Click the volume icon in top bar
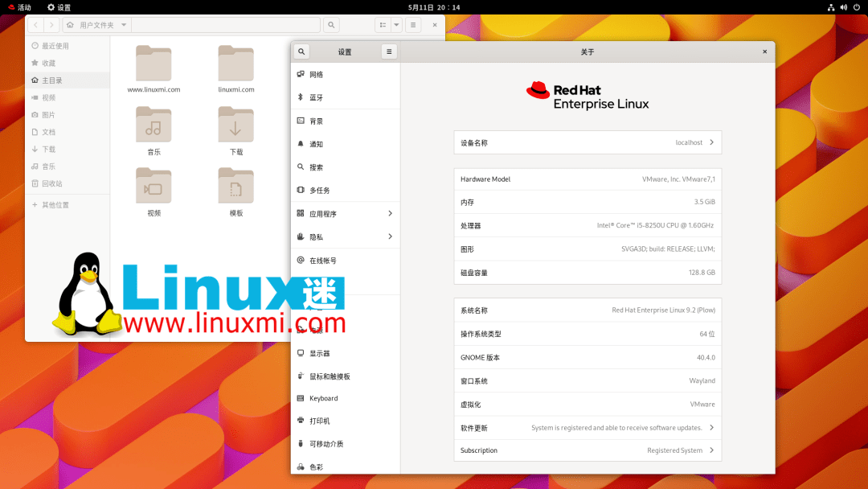Screen dimensions: 868x489 tap(844, 7)
